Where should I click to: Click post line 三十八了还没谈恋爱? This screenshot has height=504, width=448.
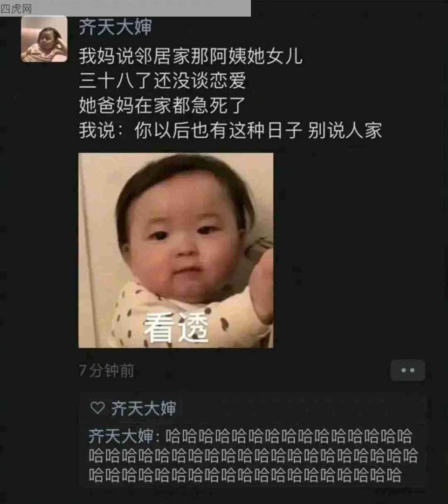tap(163, 80)
